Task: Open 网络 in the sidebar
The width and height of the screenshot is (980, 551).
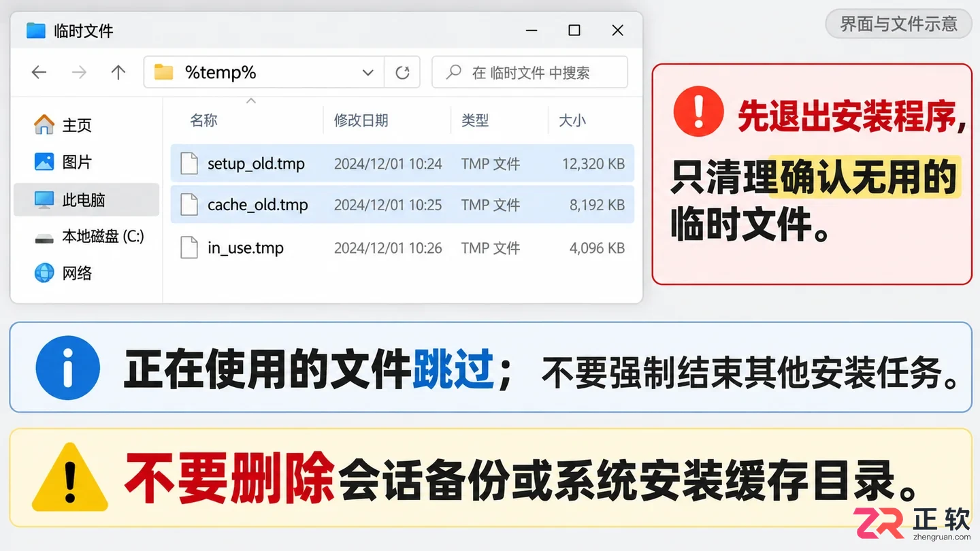Action: click(86, 273)
